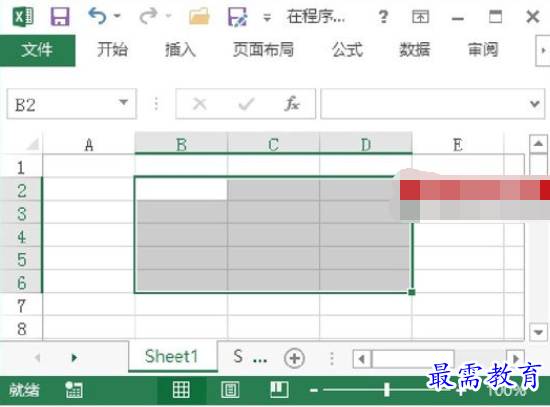Switch to Normal view grid icon

coord(181,390)
